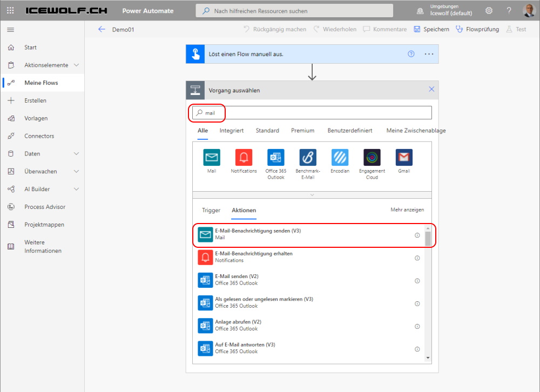Screen dimensions: 540x392
Task: Click the environment icon in the header
Action: pos(420,11)
